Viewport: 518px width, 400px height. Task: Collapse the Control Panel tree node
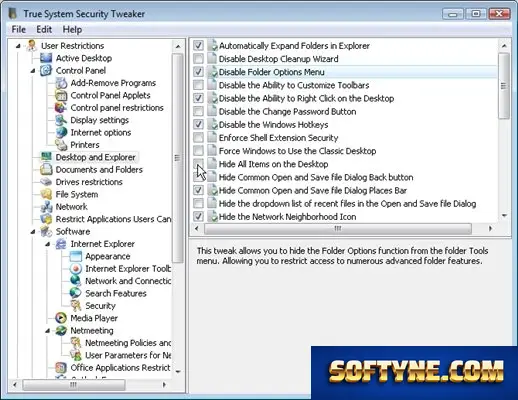33,71
